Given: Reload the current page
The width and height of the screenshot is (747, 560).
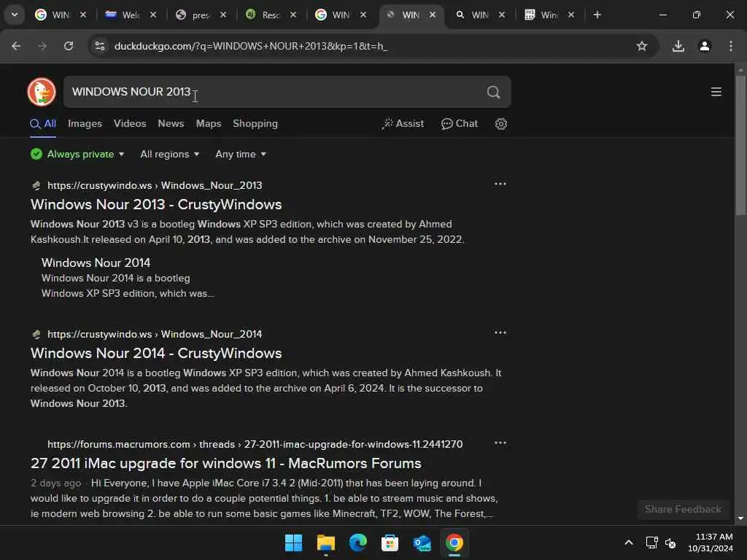Looking at the screenshot, I should pos(69,46).
